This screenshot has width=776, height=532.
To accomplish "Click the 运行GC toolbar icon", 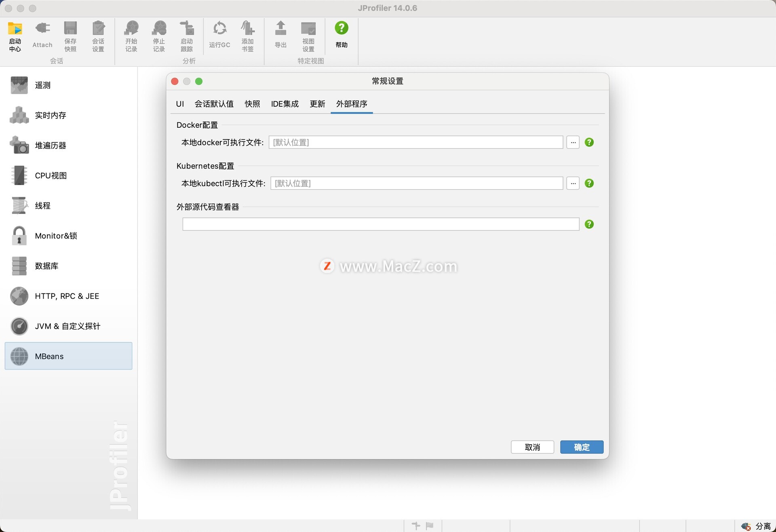I will click(x=219, y=36).
